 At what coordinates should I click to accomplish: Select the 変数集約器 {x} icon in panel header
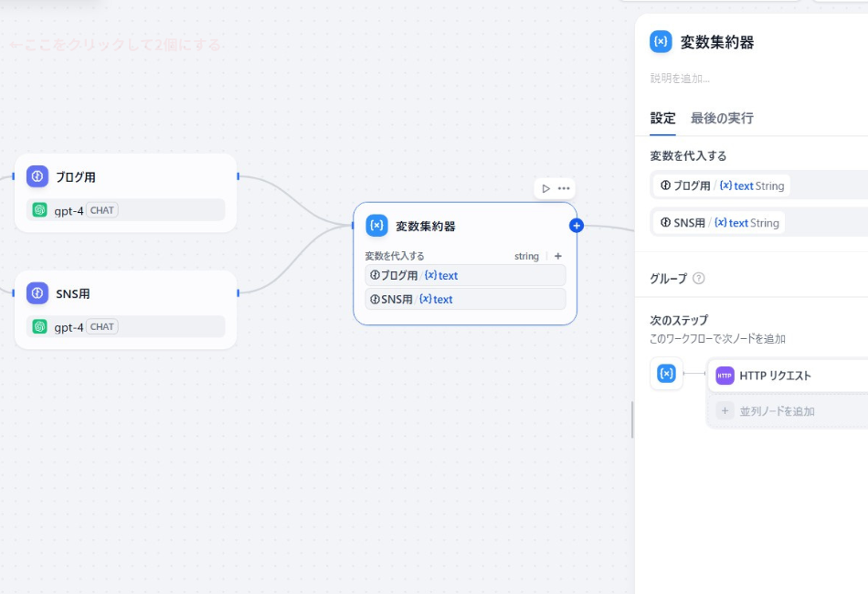coord(660,40)
